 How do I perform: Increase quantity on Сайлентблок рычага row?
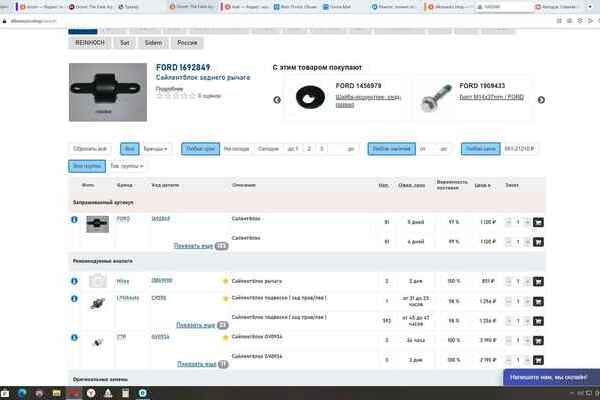click(527, 282)
